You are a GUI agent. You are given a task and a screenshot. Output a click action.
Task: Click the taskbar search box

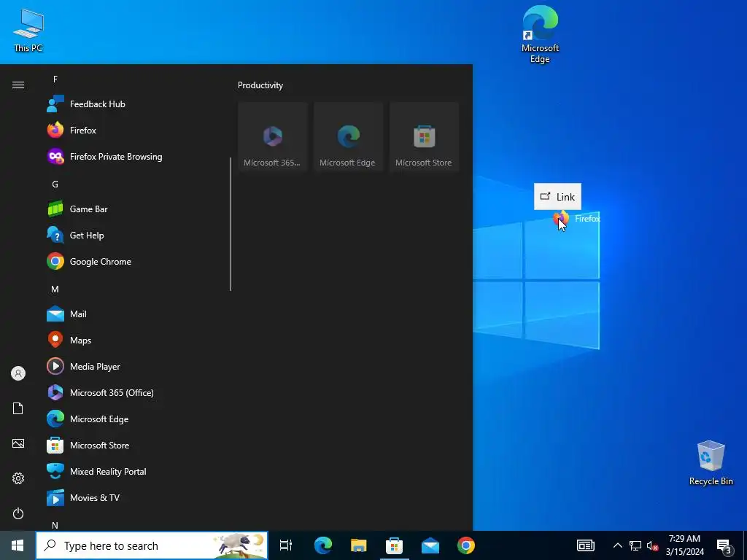click(x=152, y=545)
